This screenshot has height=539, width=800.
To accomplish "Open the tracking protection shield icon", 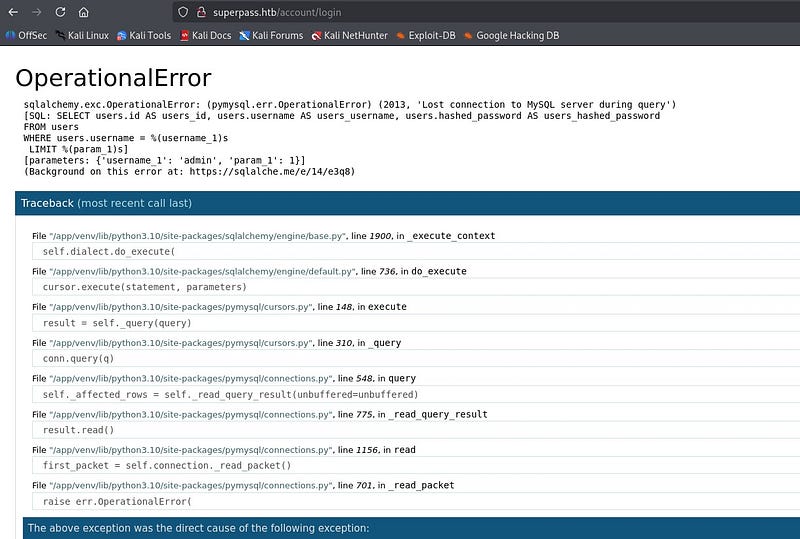I will point(182,12).
